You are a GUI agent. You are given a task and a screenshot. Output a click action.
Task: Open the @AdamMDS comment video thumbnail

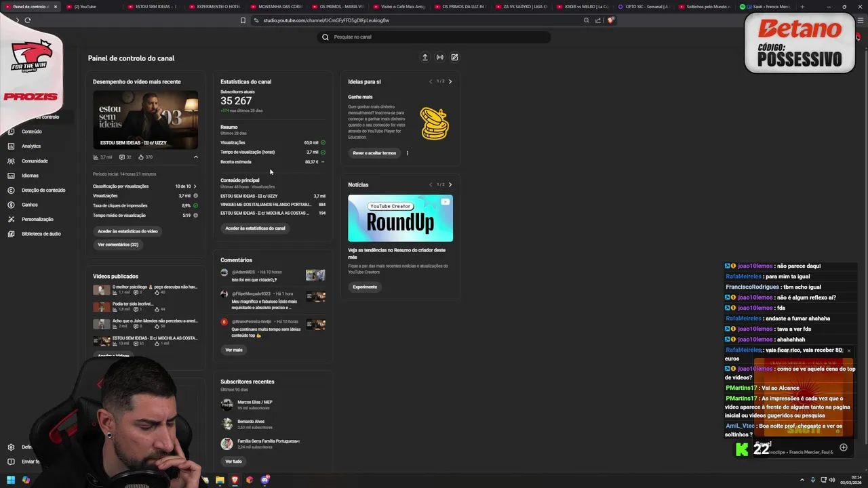(x=315, y=274)
